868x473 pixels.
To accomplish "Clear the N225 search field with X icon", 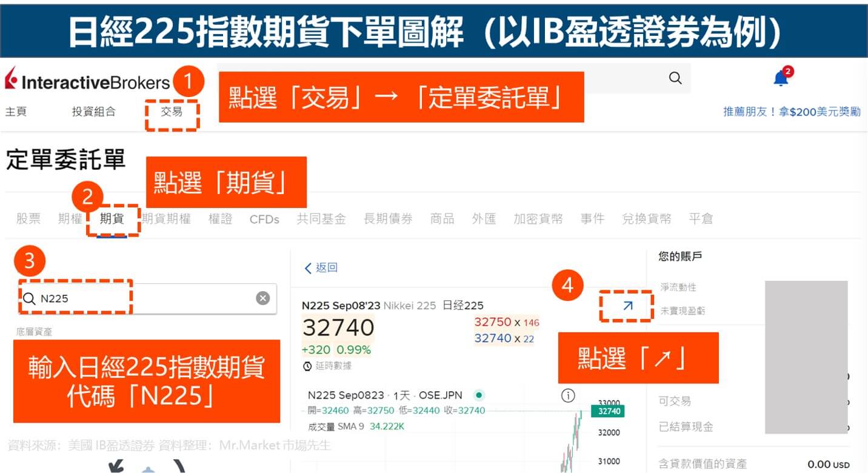I will 262,298.
